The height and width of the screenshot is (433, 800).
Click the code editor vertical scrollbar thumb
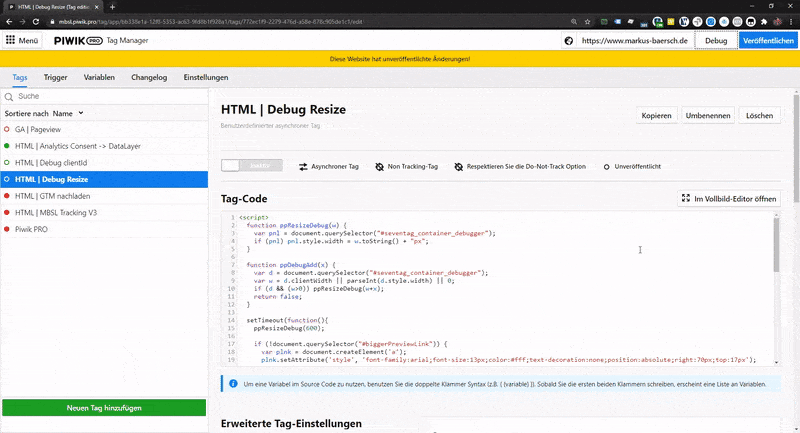777,245
